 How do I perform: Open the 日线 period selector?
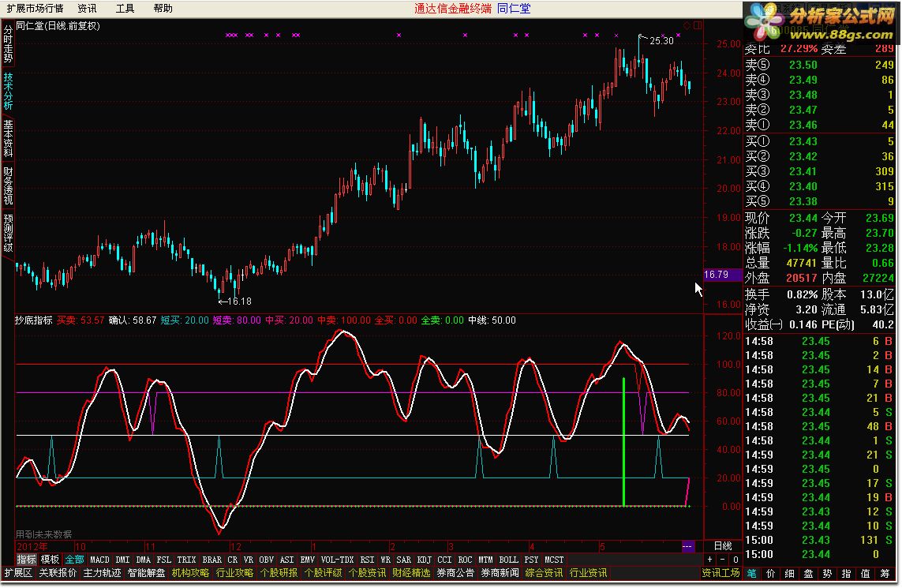click(723, 545)
